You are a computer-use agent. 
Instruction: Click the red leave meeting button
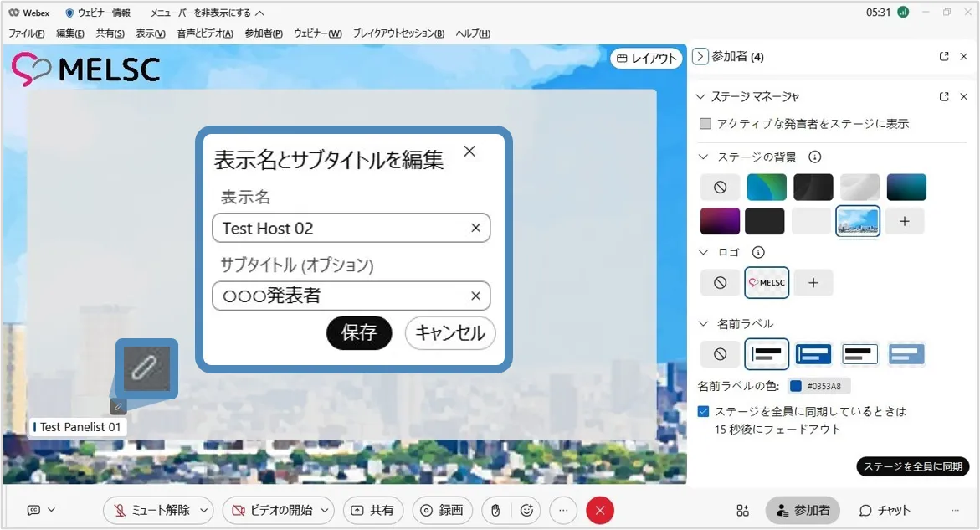600,510
